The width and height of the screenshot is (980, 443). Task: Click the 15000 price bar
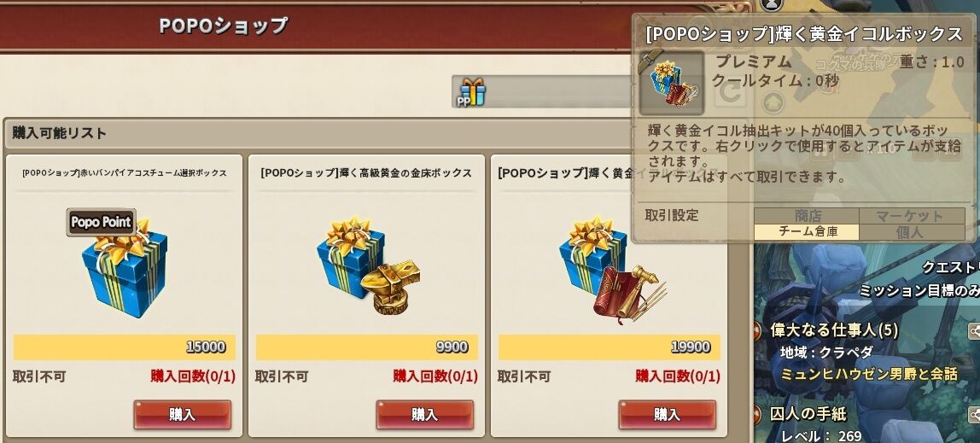(125, 347)
